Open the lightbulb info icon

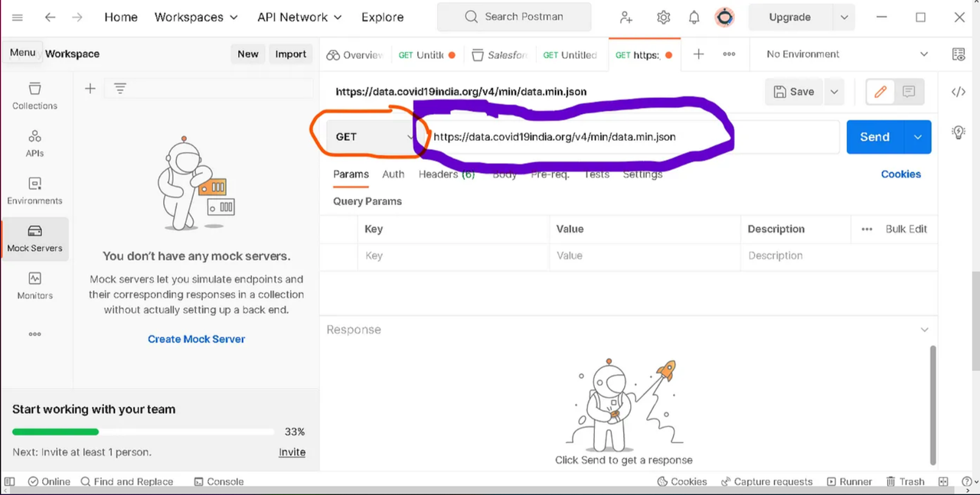[x=958, y=132]
